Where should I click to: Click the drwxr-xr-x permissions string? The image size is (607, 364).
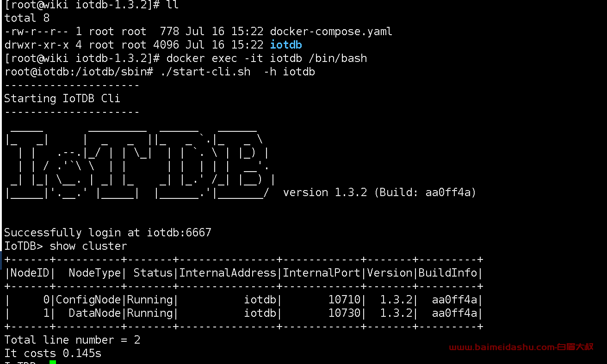click(37, 45)
